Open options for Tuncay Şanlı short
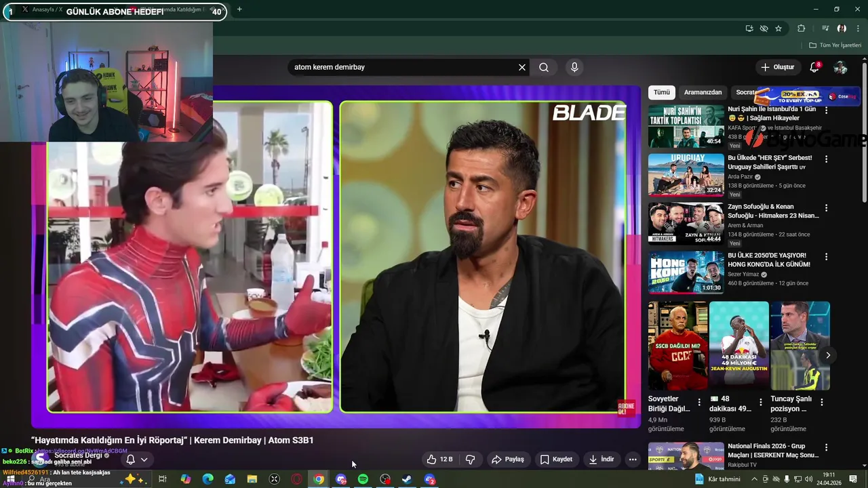 click(x=822, y=403)
